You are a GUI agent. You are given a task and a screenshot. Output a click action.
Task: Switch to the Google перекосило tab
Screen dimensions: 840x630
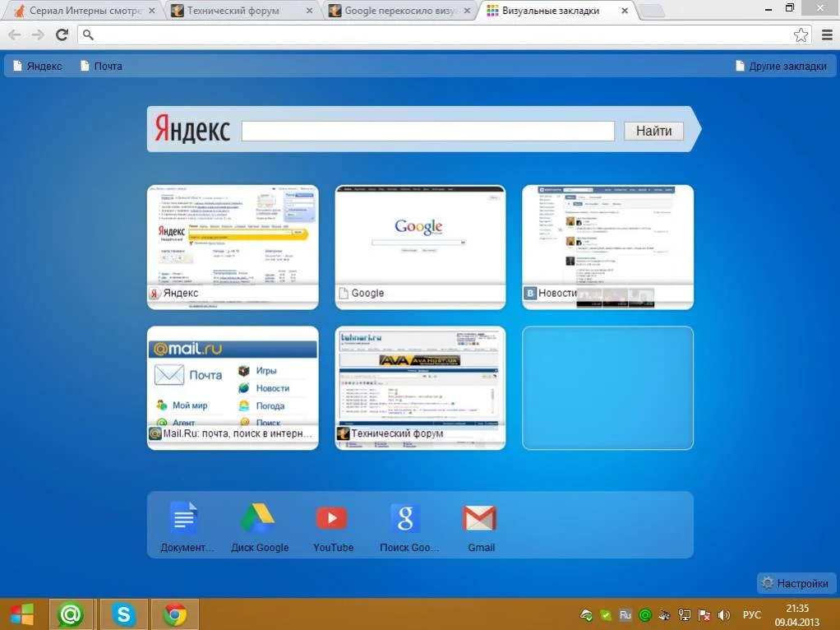399,11
